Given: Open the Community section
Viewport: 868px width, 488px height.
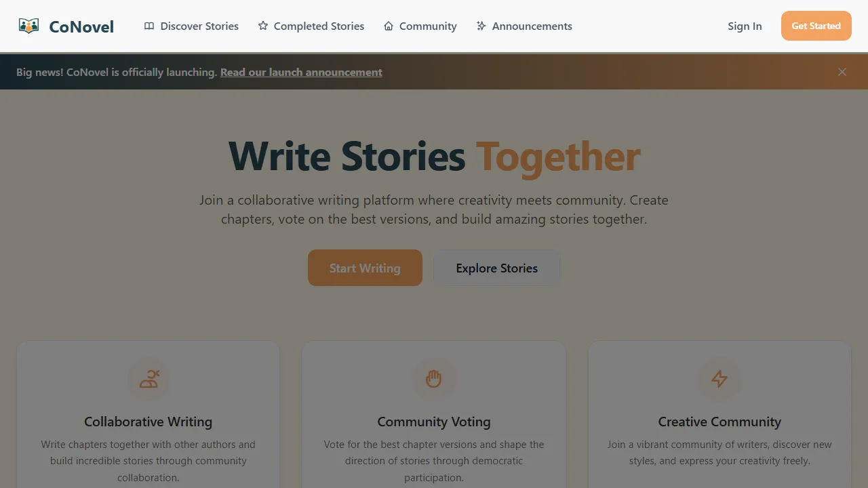Looking at the screenshot, I should 427,26.
